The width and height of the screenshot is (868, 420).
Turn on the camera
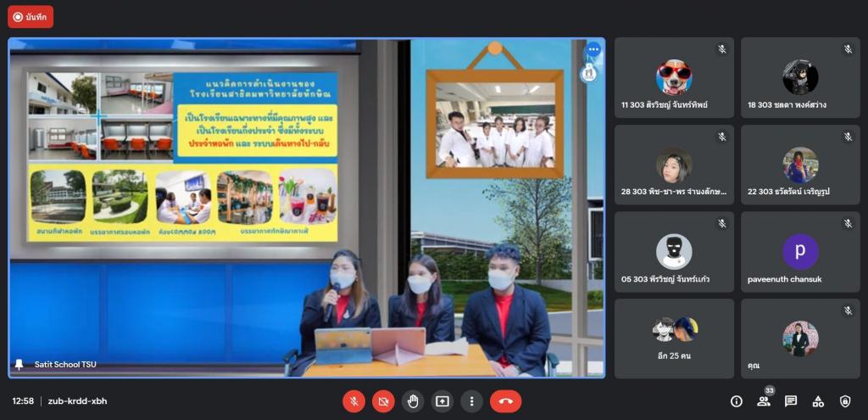click(x=383, y=401)
